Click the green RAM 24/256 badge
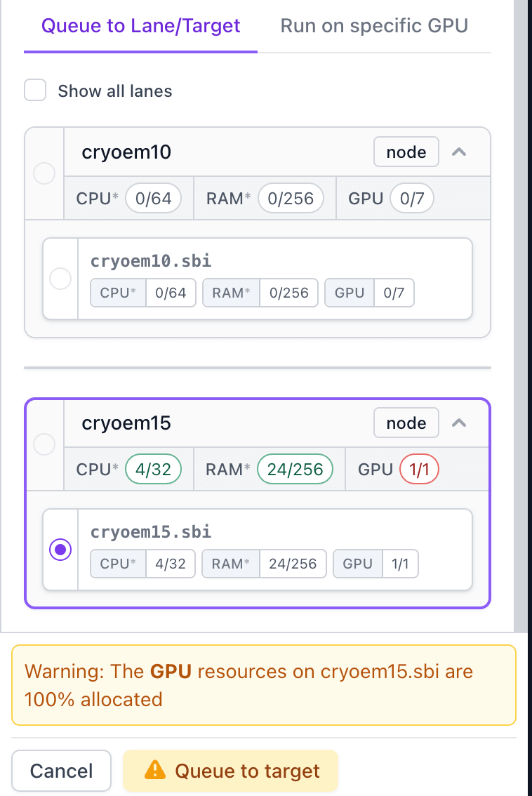The height and width of the screenshot is (796, 532). (295, 470)
